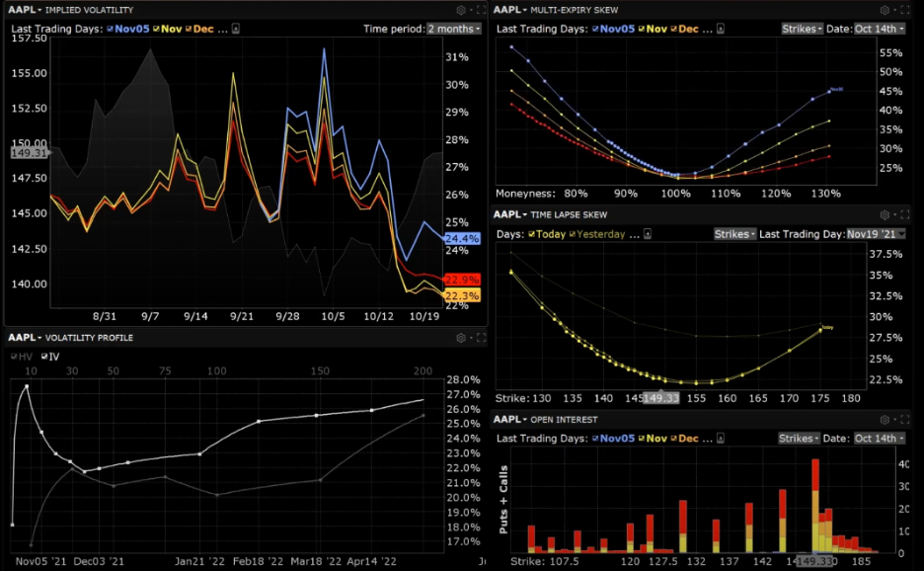Click the 149.33 strike marker in Open Interest
The width and height of the screenshot is (924, 571).
tap(813, 561)
